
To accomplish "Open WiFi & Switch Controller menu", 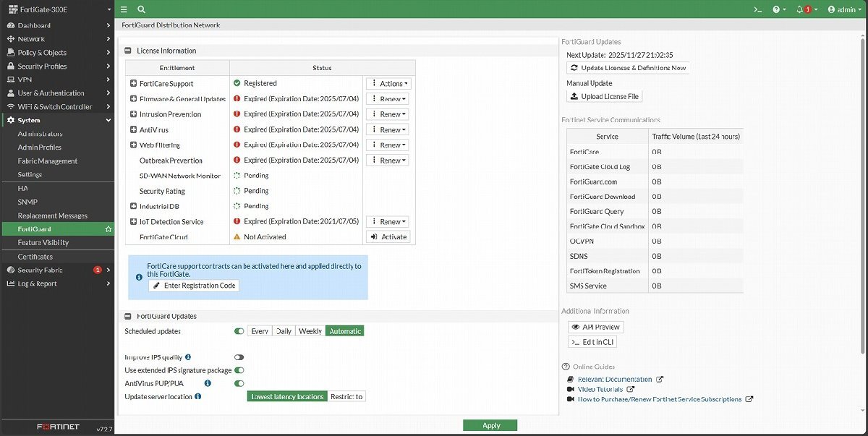I will [x=57, y=107].
